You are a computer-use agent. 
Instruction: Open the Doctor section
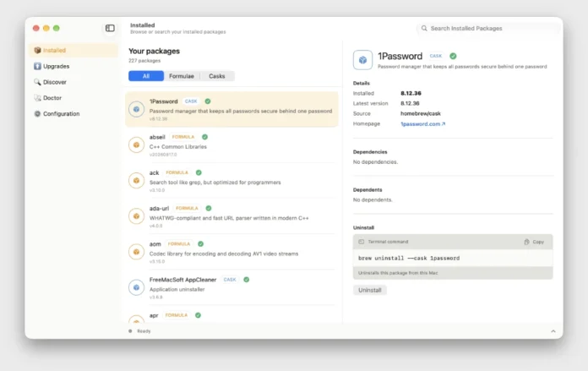click(73, 97)
